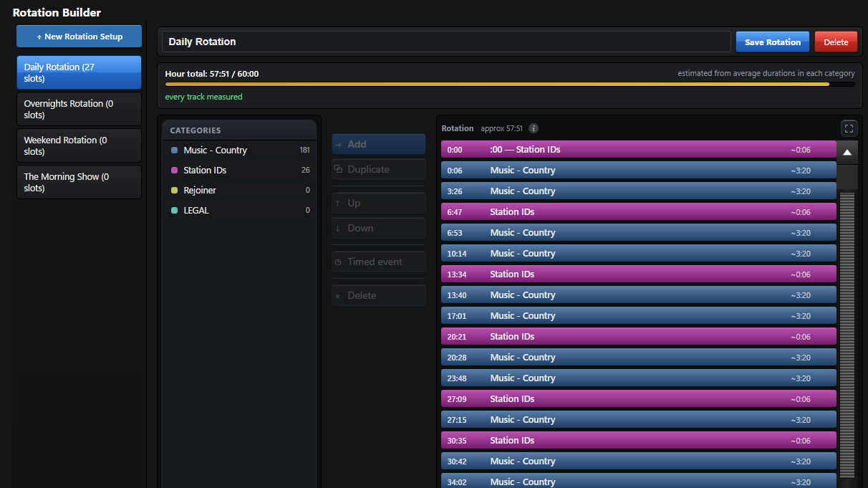Click the Rotation Builder title
The width and height of the screenshot is (868, 488).
(57, 12)
